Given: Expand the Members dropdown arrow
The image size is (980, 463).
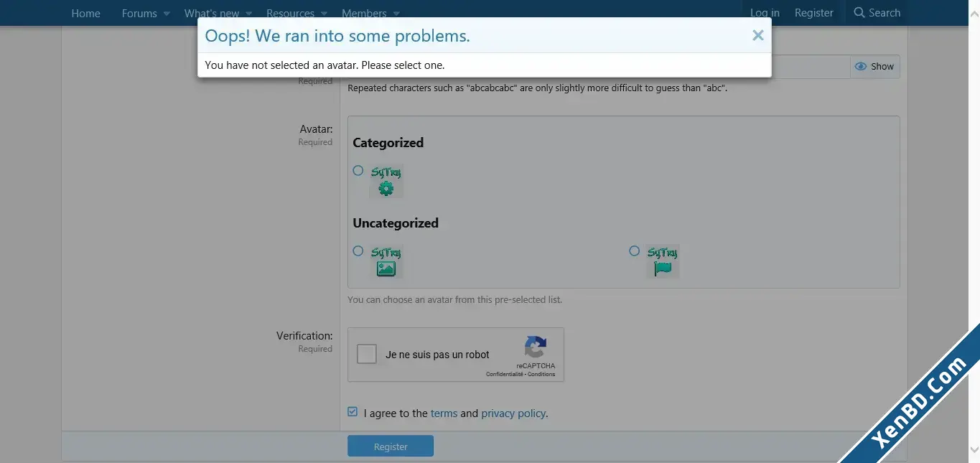Looking at the screenshot, I should (x=396, y=14).
